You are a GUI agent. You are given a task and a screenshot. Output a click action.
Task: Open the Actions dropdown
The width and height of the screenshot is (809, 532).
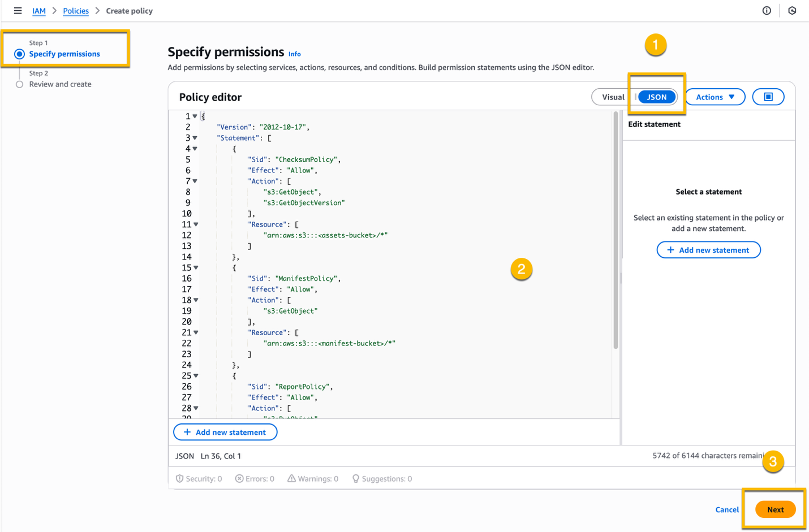[x=715, y=97]
